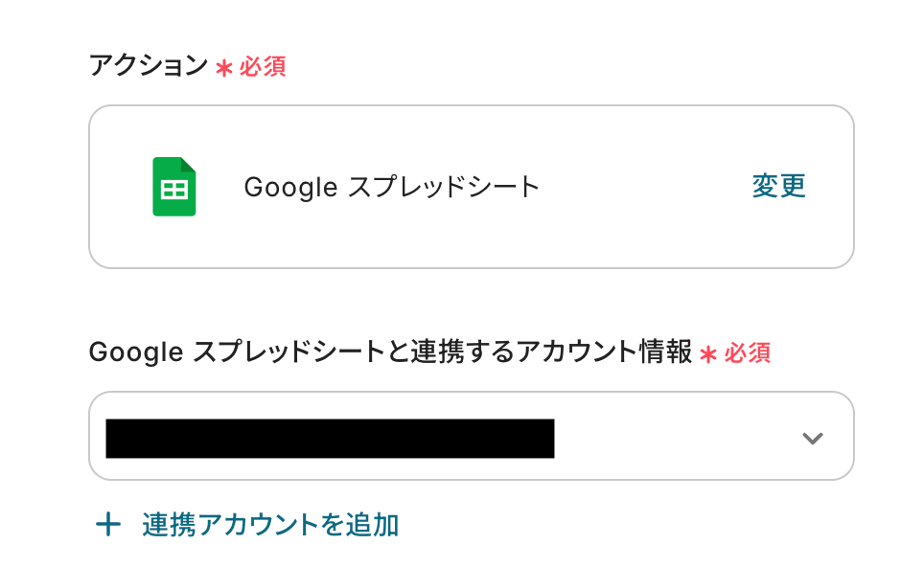Click the アクション field label
Image resolution: width=924 pixels, height=567 pixels.
pyautogui.click(x=148, y=66)
